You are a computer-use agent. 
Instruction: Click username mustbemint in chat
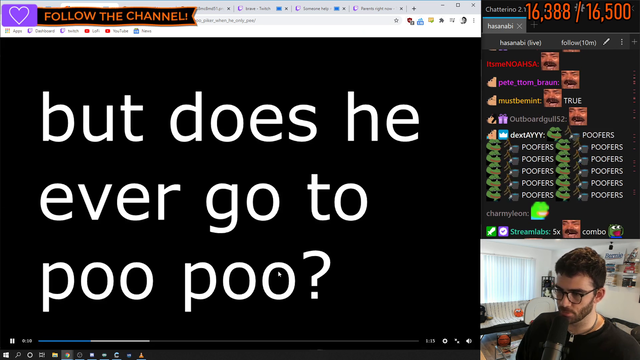click(x=520, y=101)
